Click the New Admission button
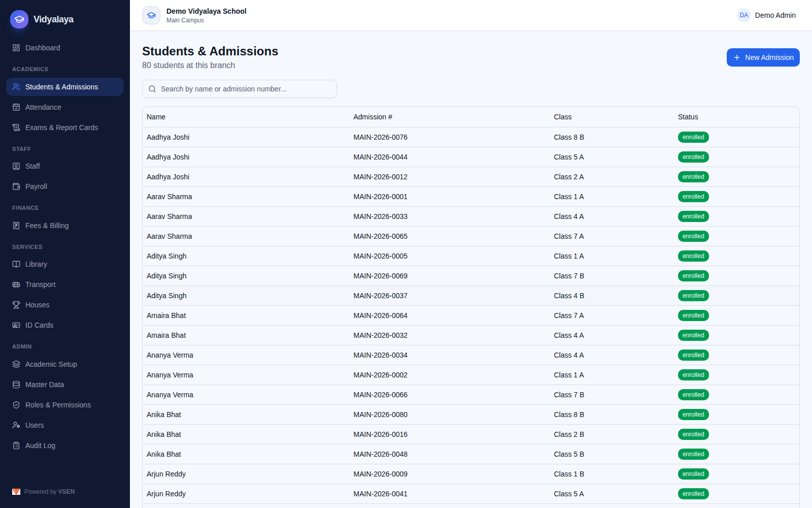Viewport: 812px width, 508px height. [x=763, y=57]
